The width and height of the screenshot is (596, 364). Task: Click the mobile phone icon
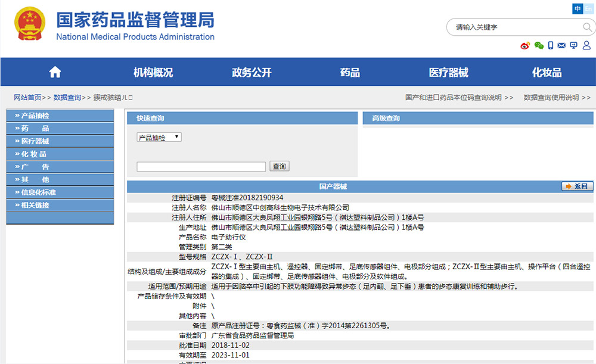coord(551,46)
